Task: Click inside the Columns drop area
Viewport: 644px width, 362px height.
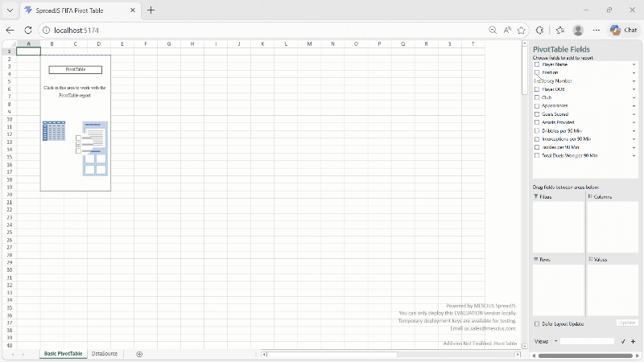Action: tap(613, 227)
